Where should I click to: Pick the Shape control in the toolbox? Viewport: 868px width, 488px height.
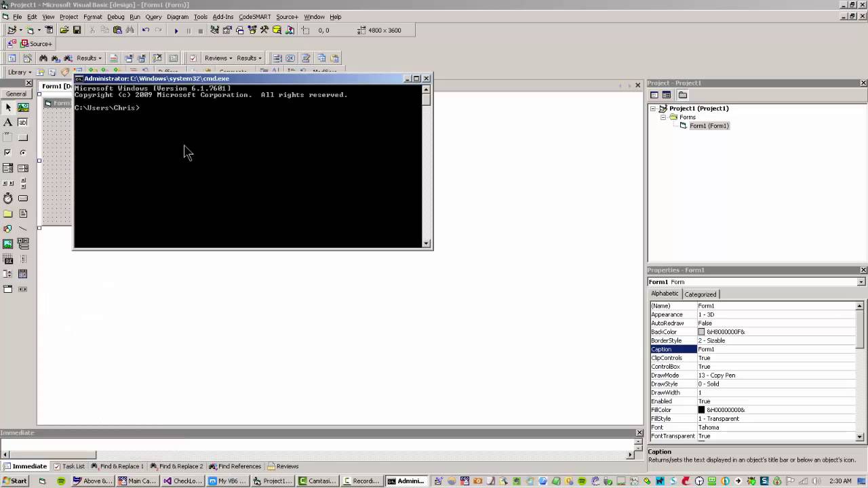(x=8, y=229)
